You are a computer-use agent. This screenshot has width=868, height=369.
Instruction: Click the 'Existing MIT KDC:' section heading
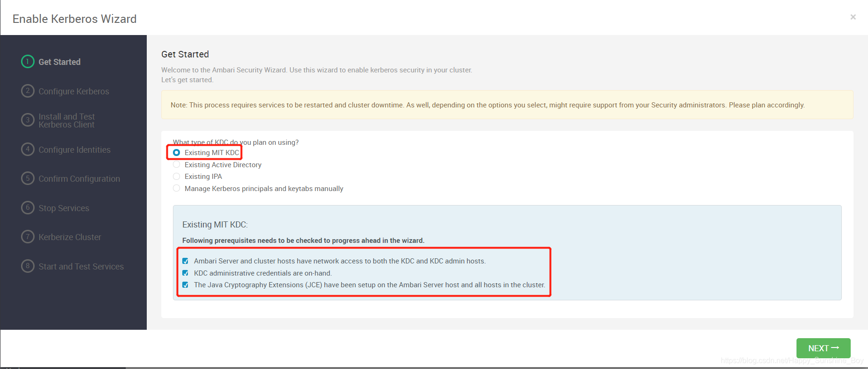click(x=215, y=225)
